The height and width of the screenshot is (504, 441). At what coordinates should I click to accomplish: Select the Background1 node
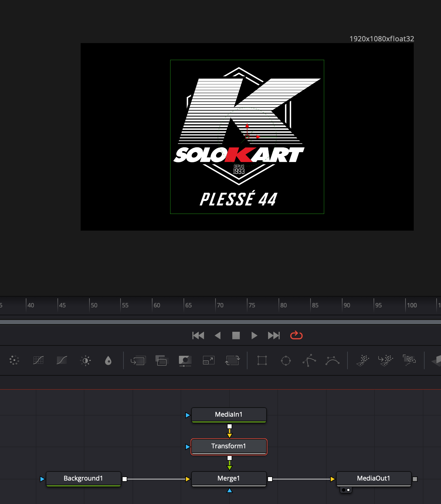point(83,478)
